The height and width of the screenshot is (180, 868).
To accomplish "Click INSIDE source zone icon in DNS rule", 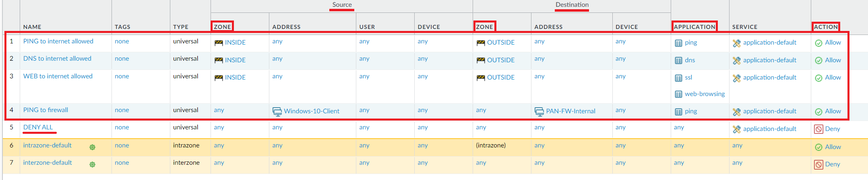I will pyautogui.click(x=219, y=60).
